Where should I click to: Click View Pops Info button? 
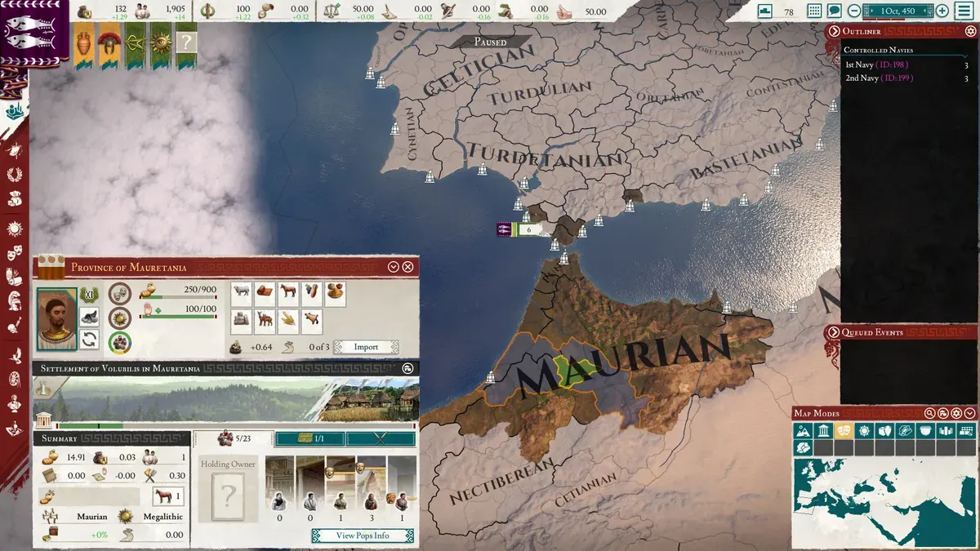click(x=363, y=535)
